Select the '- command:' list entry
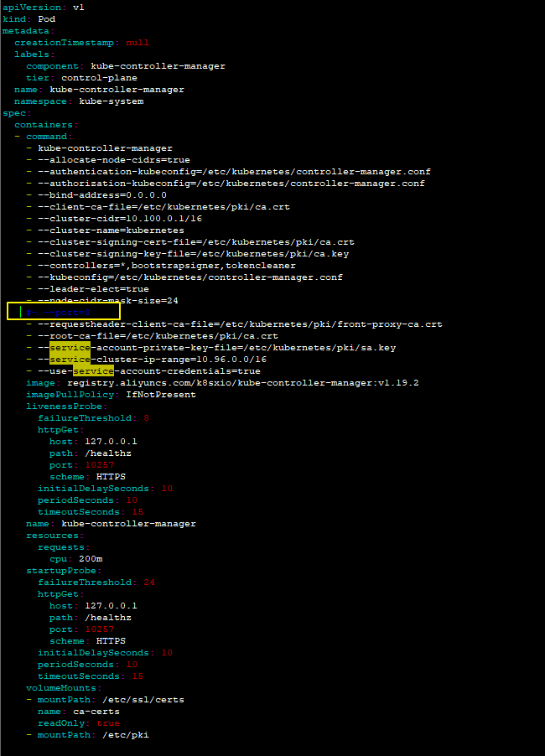Viewport: 545px width, 756px height. pos(43,137)
